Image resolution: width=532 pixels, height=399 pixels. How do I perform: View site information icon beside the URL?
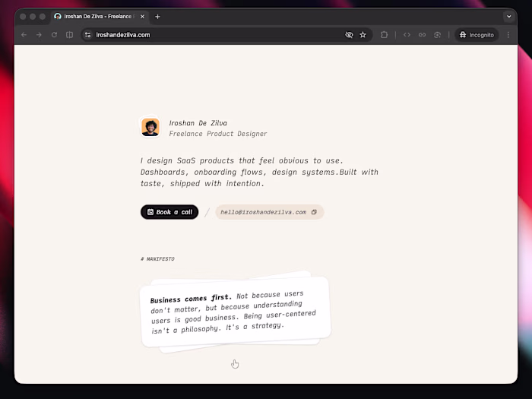coord(88,35)
